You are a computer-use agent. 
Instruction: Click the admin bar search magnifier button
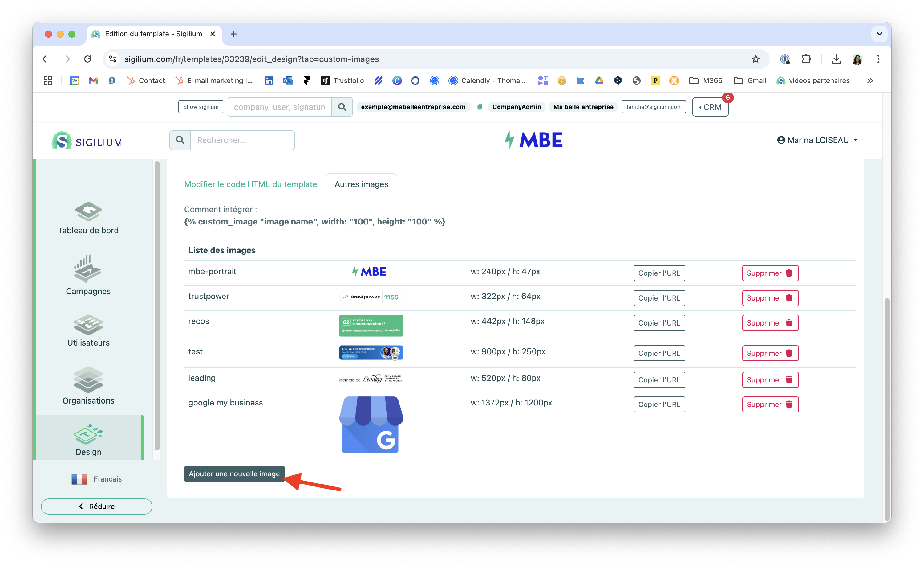pyautogui.click(x=342, y=107)
